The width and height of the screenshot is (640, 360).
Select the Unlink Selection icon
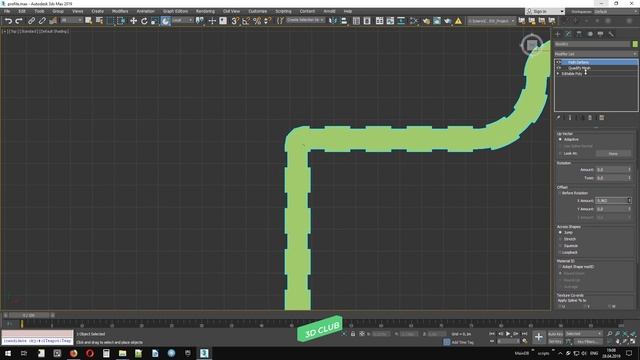(42, 21)
